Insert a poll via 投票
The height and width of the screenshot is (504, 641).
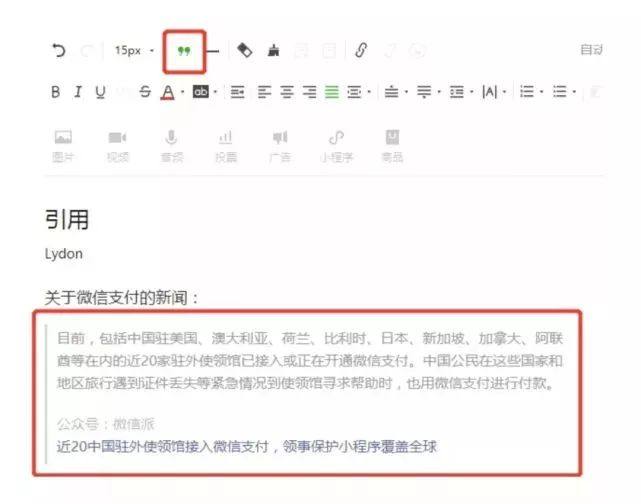point(226,146)
